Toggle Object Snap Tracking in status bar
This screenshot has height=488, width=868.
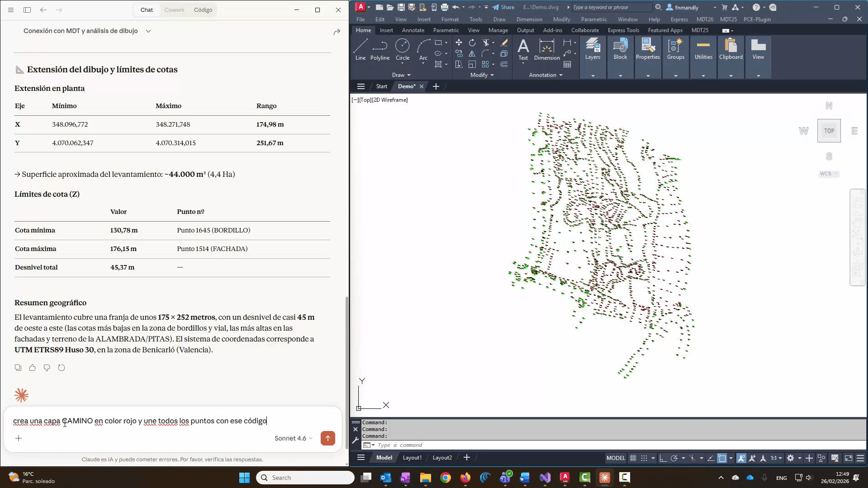pos(711,458)
